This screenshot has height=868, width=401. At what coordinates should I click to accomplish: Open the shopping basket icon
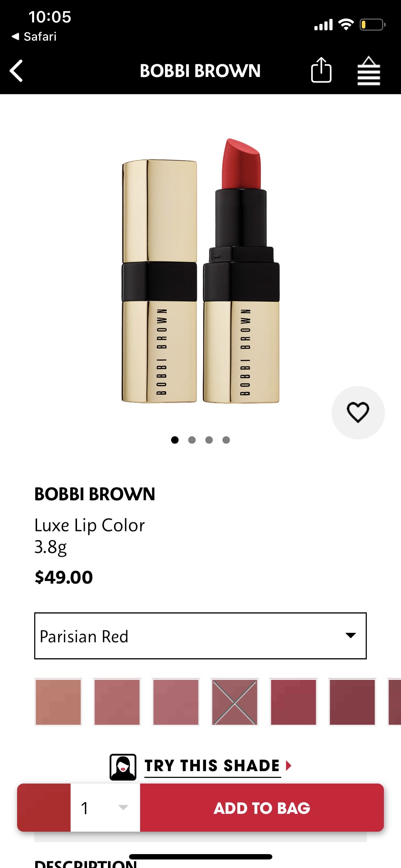(x=369, y=71)
